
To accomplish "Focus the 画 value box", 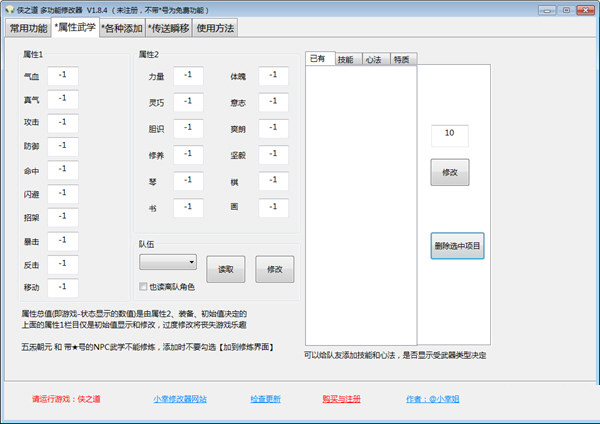I will 273,208.
